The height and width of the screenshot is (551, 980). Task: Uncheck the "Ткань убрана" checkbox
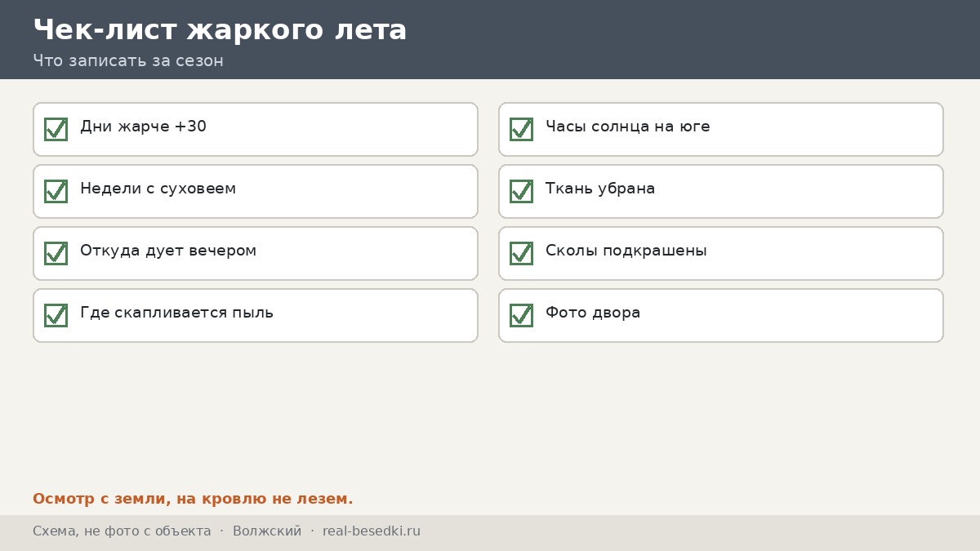click(521, 191)
